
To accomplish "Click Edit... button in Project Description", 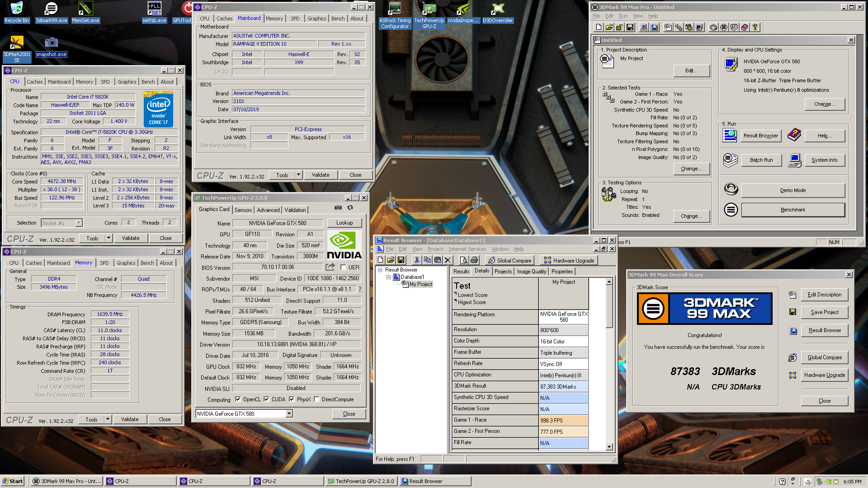I will (691, 70).
